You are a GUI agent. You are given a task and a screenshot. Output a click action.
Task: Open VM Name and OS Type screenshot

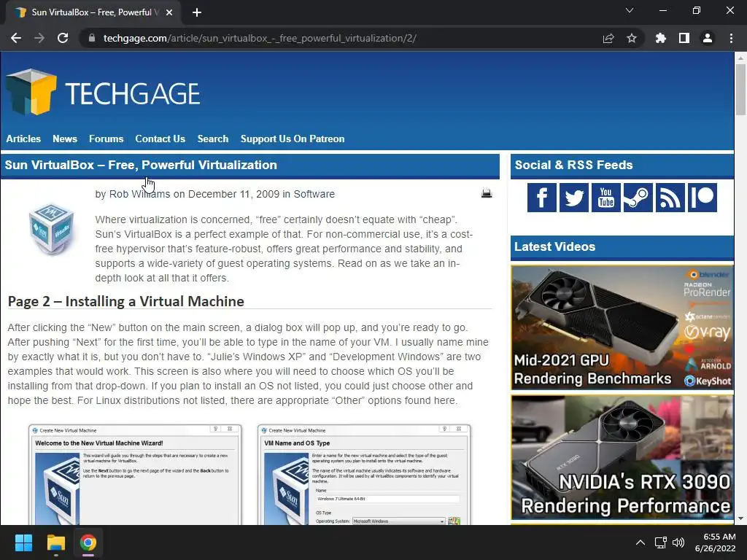pos(364,475)
